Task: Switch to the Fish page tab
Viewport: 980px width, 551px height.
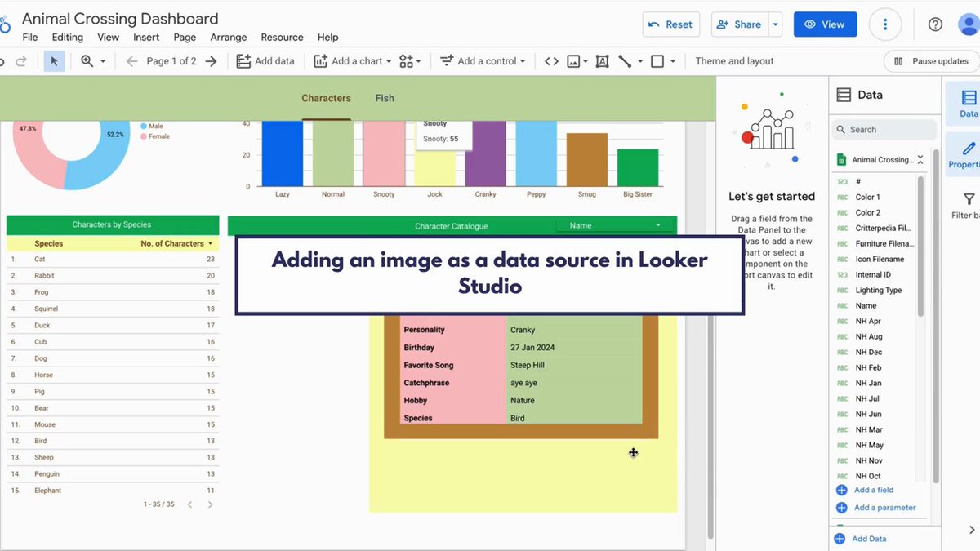Action: click(x=385, y=98)
